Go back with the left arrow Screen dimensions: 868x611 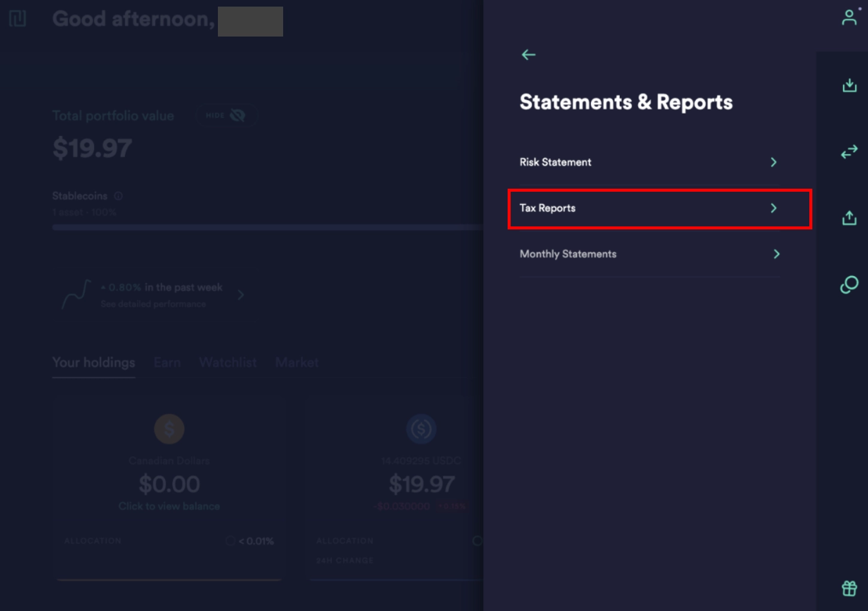click(529, 55)
